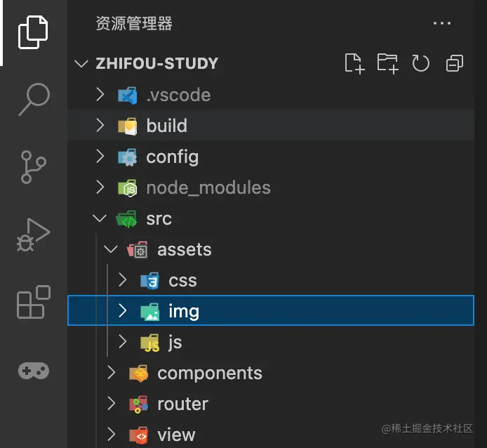
Task: Create a new file in ZHIFOU-STUDY
Action: coord(354,64)
